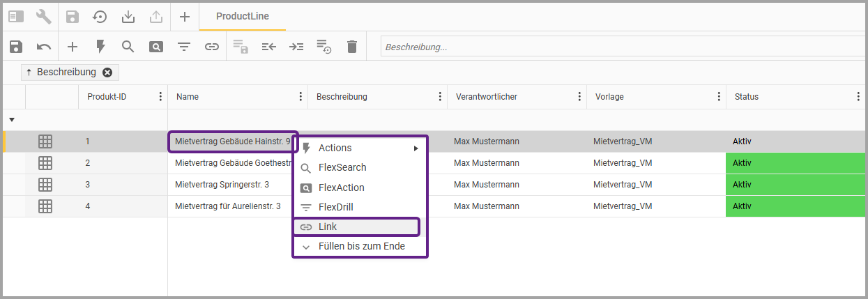Select Füllen bis zum Ende menu entry
Screen dimensions: 868x299
[x=360, y=246]
